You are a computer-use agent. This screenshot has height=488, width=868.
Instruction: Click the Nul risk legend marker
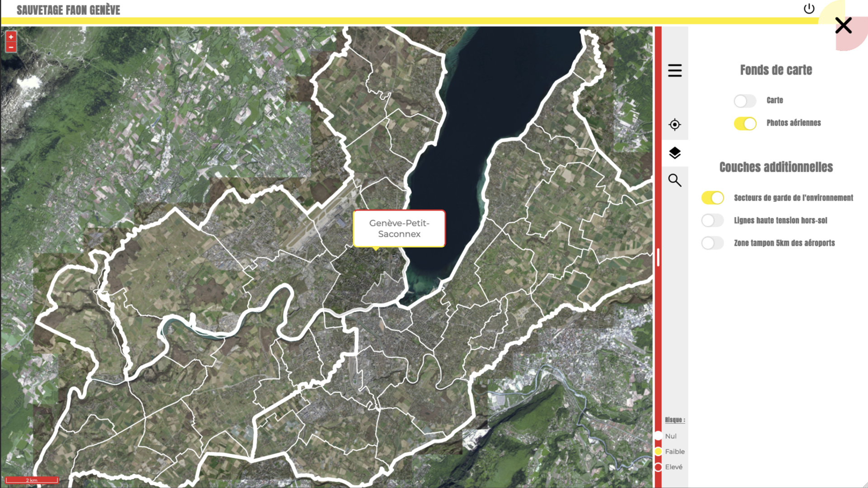pos(658,436)
